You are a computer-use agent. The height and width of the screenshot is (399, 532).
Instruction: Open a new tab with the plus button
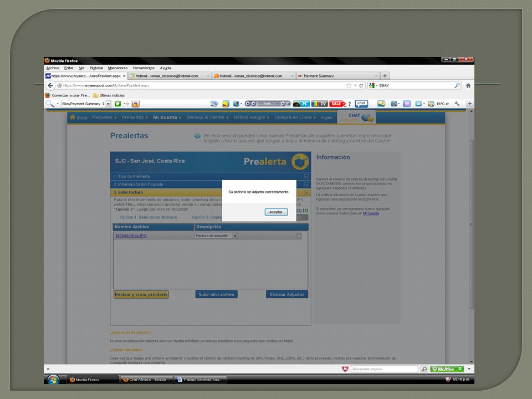(x=385, y=76)
